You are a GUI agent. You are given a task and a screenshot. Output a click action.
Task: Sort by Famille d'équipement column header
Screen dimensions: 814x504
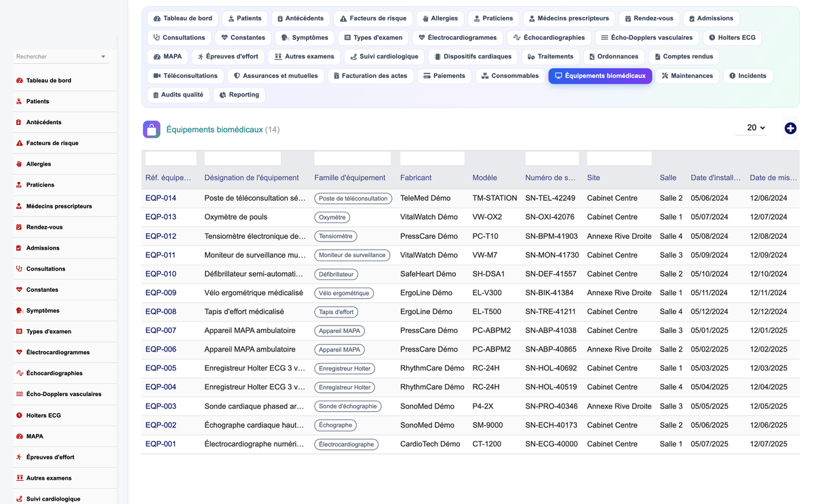(350, 178)
